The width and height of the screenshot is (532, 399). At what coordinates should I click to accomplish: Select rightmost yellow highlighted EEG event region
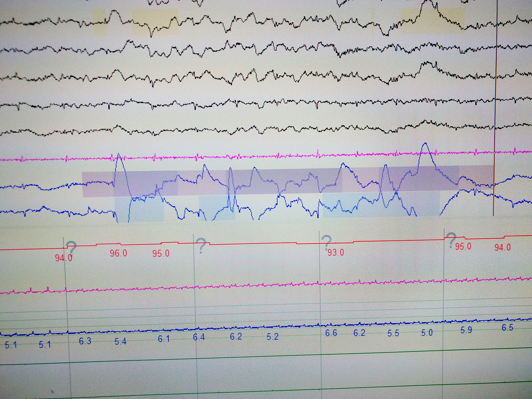pyautogui.click(x=433, y=21)
